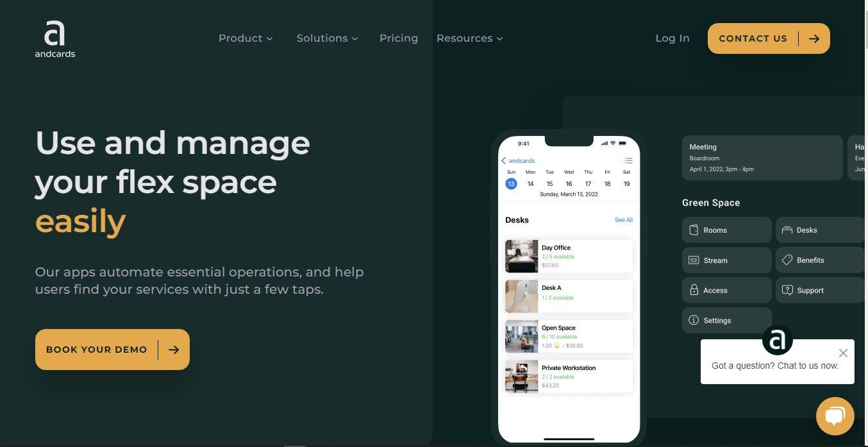Click the Settings info icon
The width and height of the screenshot is (868, 447).
coord(694,320)
